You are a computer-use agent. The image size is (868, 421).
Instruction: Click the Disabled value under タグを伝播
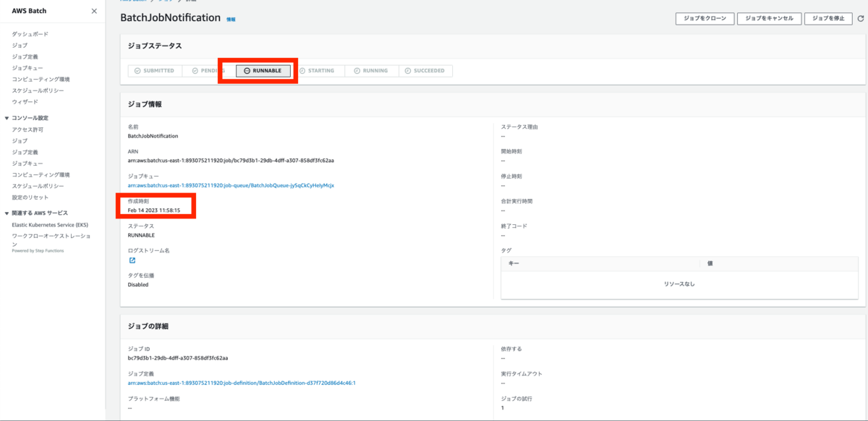(138, 284)
